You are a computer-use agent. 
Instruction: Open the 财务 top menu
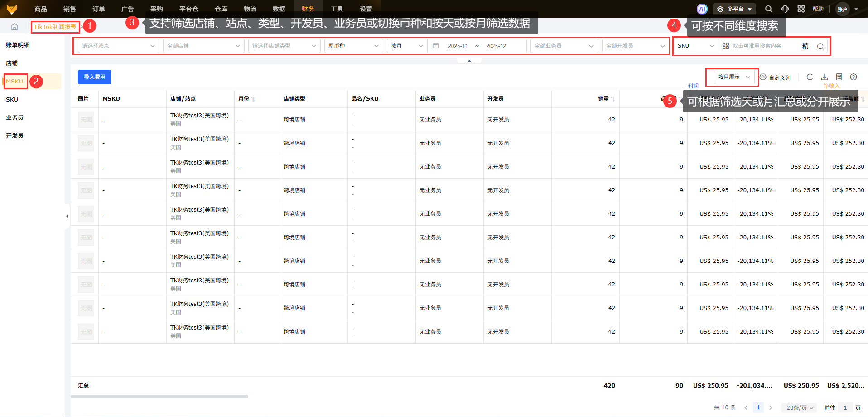[x=308, y=9]
